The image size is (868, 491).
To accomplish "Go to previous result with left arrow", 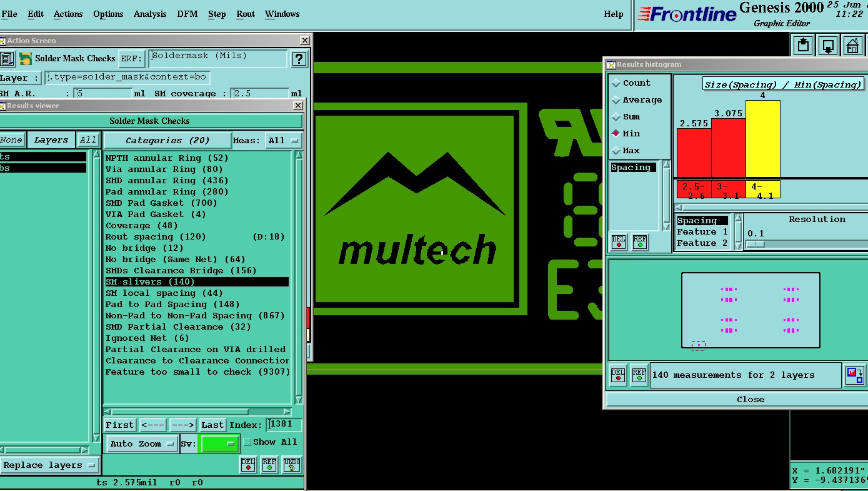I will pyautogui.click(x=152, y=425).
